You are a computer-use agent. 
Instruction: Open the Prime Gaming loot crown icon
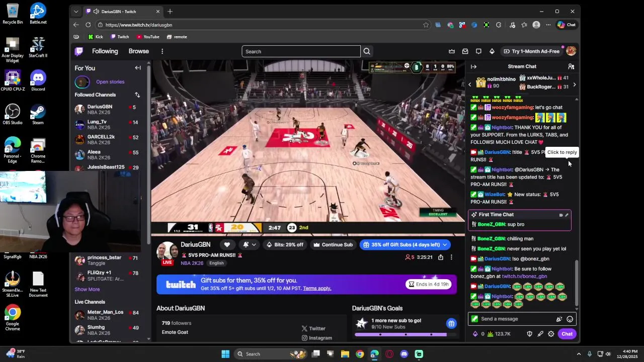click(452, 51)
